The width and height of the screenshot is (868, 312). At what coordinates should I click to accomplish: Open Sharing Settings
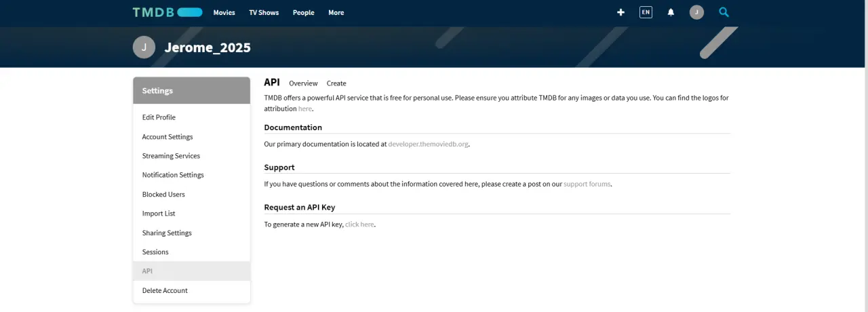point(192,233)
